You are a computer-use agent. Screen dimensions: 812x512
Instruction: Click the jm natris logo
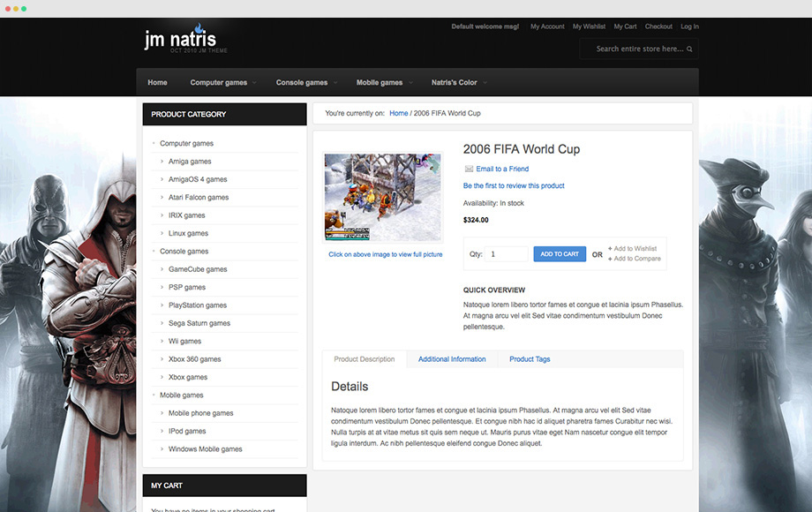click(185, 39)
